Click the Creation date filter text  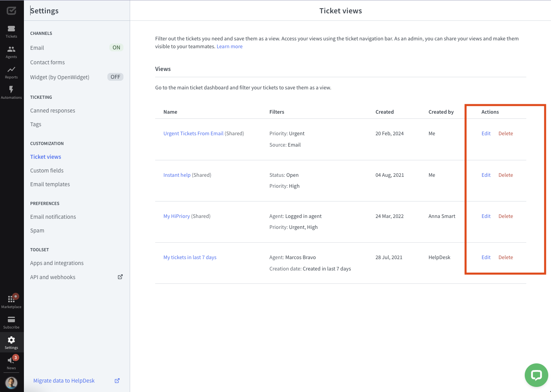pos(310,269)
